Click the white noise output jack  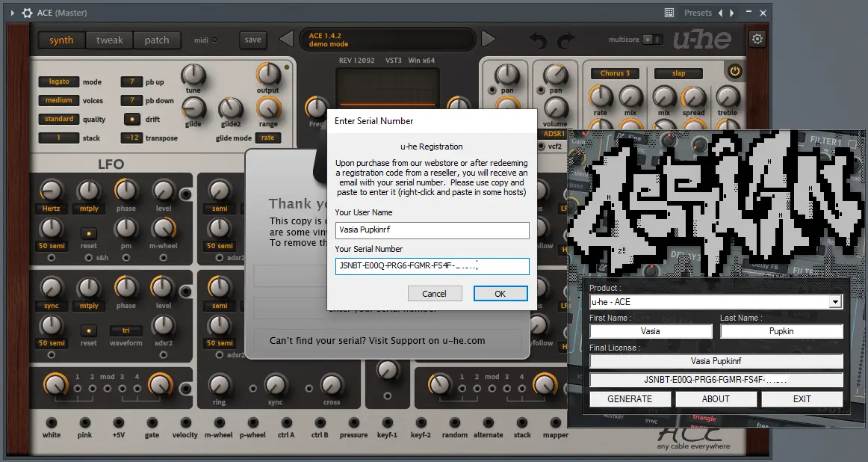point(51,422)
